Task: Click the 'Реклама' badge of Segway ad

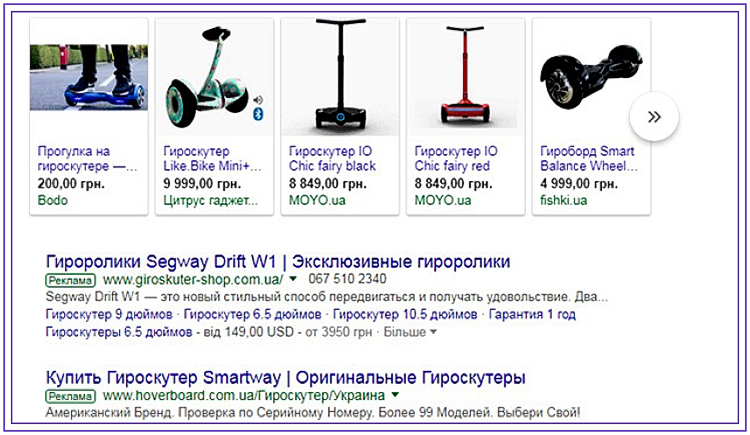Action: 70,280
